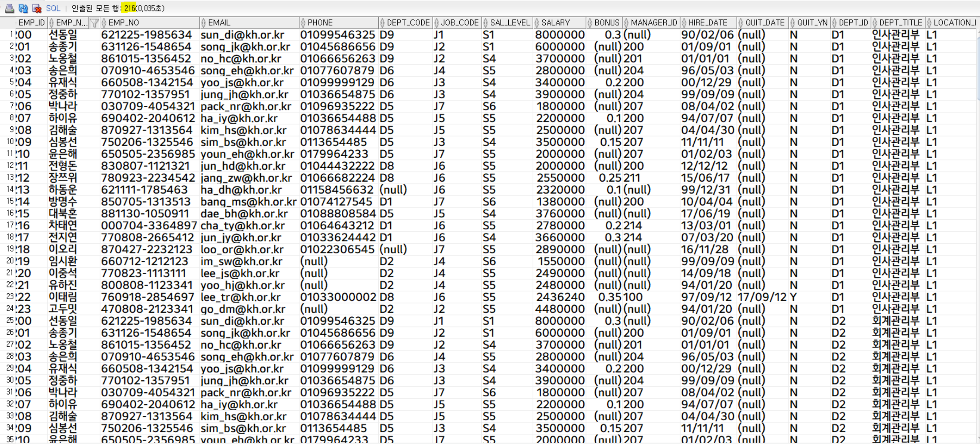Click the MANAGER_ID column header
This screenshot has height=444, width=980.
pyautogui.click(x=654, y=23)
